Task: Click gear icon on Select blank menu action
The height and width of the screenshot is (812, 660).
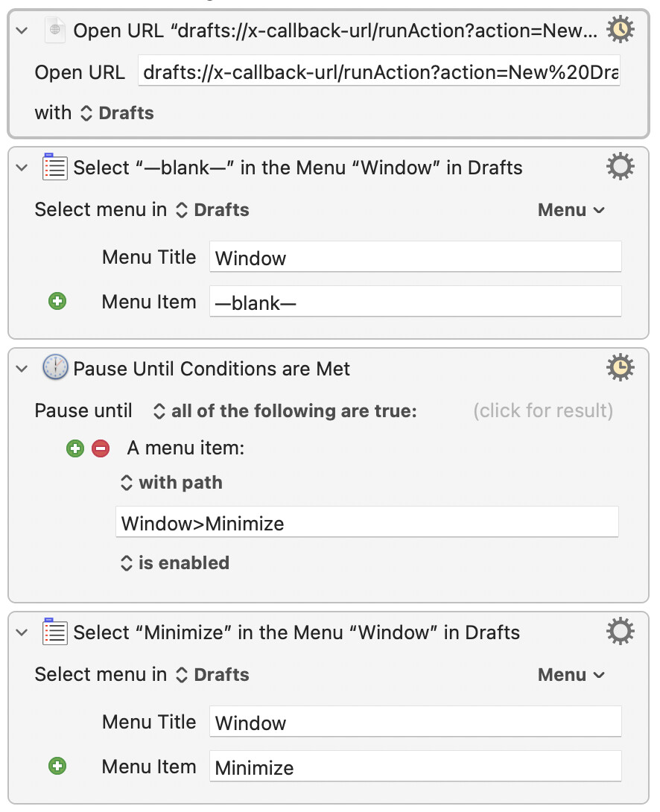Action: point(620,167)
